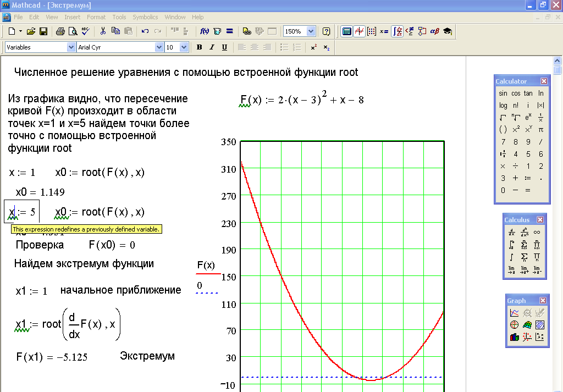This screenshot has height=392, width=563.
Task: Open the Window menu
Action: point(175,17)
